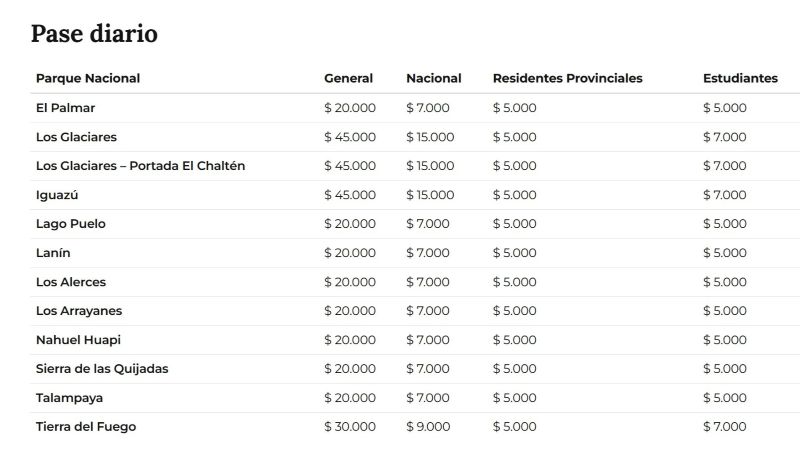This screenshot has height=450, width=800.
Task: Click the Los Glaciares park name
Action: (76, 137)
